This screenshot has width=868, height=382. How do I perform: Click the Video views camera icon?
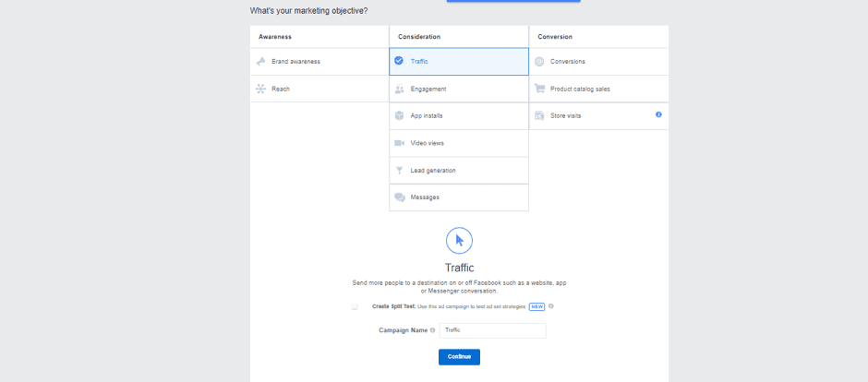click(399, 143)
